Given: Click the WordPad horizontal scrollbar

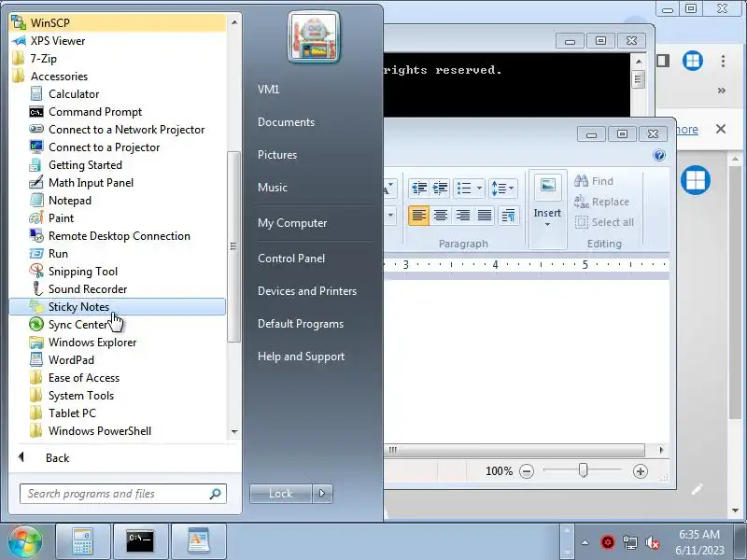Looking at the screenshot, I should [x=514, y=450].
